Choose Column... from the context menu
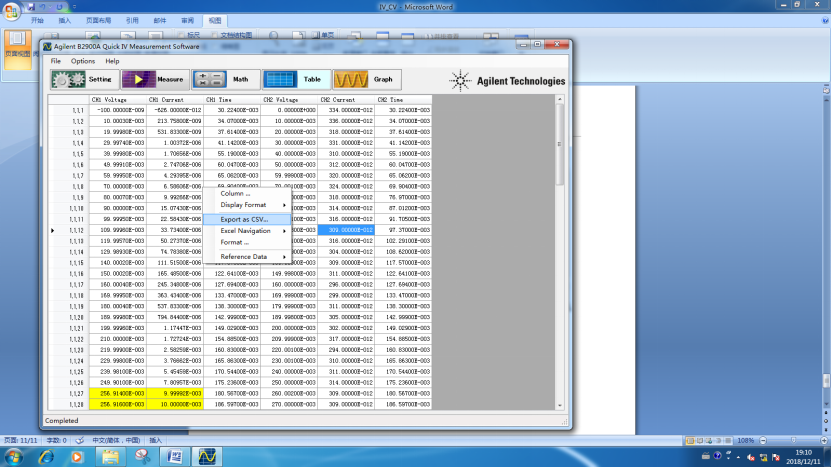 (247, 193)
